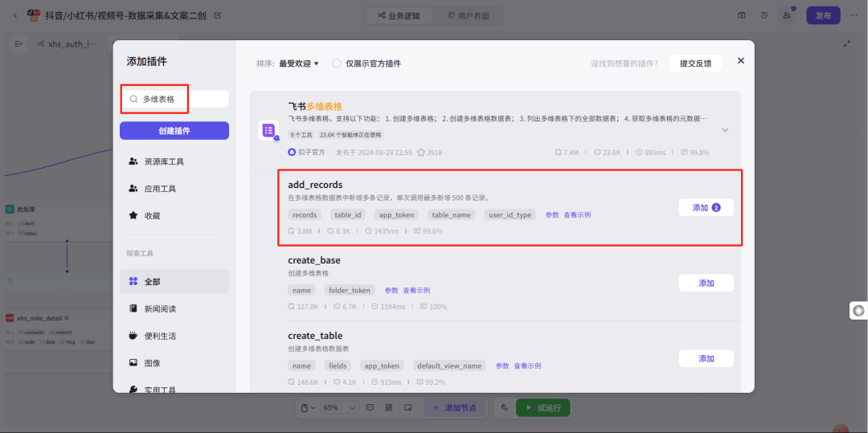Click the book icon for 新闻阅读

133,308
